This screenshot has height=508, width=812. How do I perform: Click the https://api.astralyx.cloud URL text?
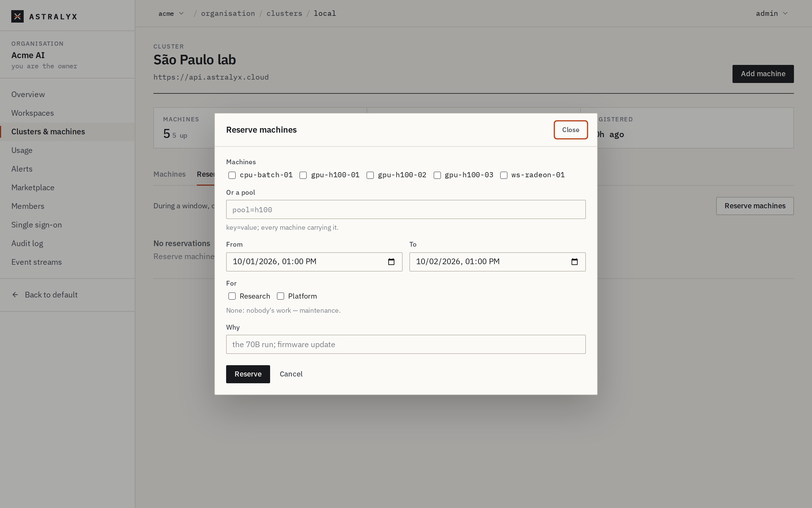211,77
